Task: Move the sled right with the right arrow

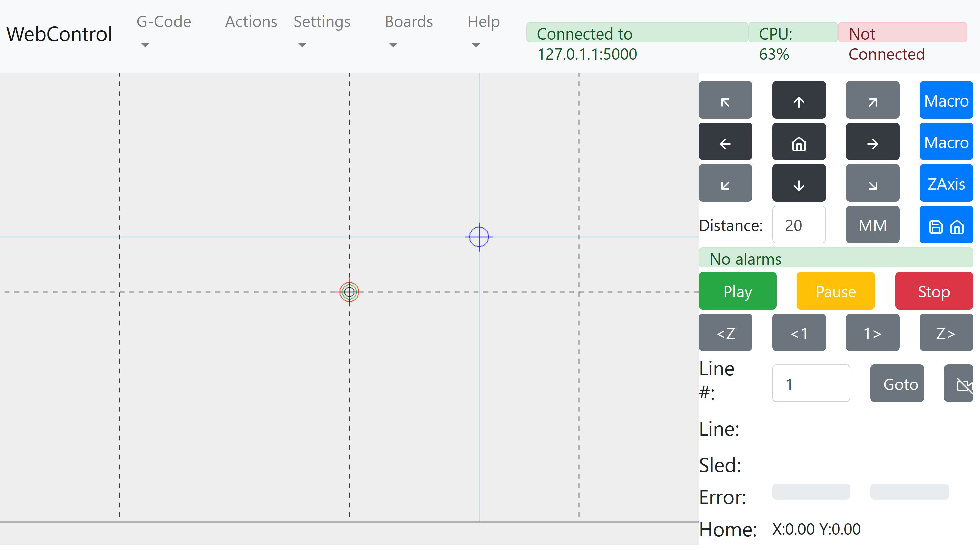Action: point(872,141)
